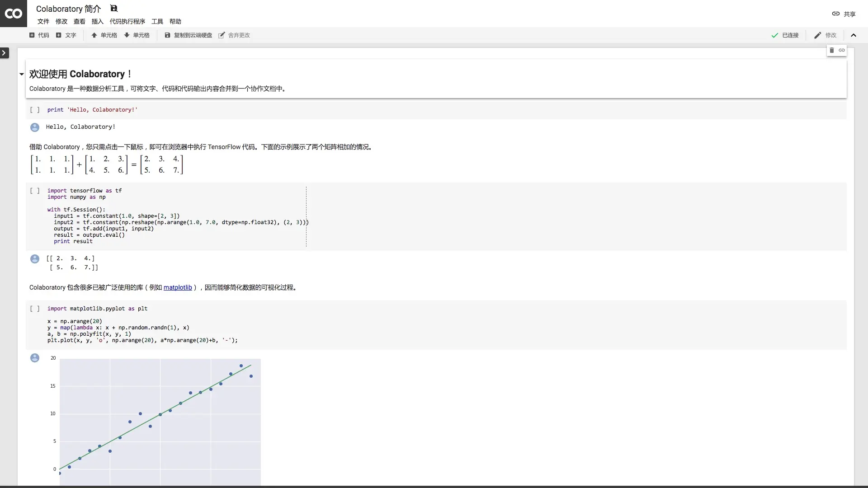Screen dimensions: 868x488
Task: Collapse the header with caret-up arrow
Action: pos(853,35)
